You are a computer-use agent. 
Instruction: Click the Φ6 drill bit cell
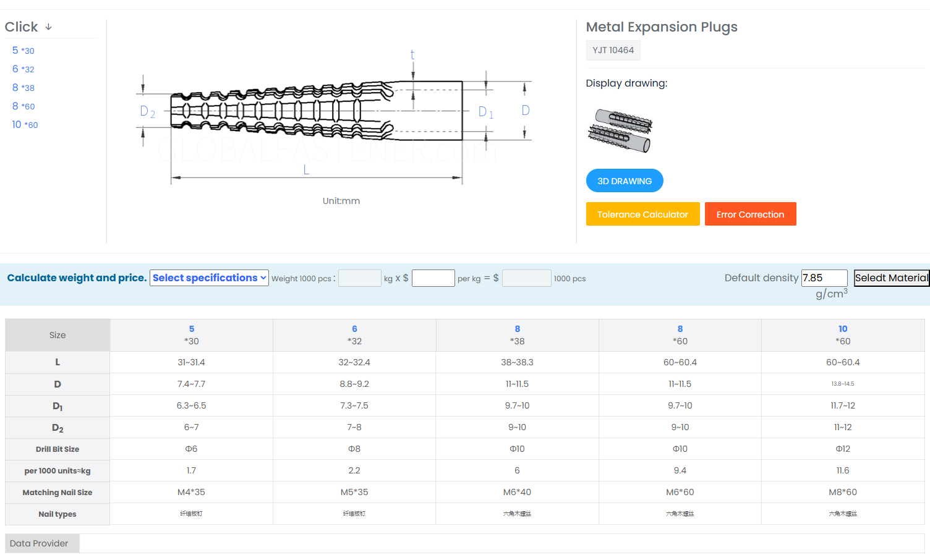coord(192,449)
